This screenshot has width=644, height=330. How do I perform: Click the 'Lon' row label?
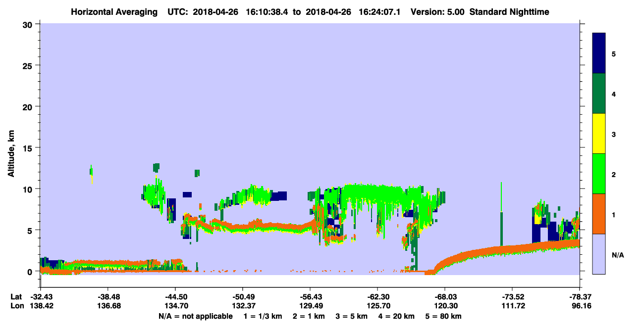(16, 306)
